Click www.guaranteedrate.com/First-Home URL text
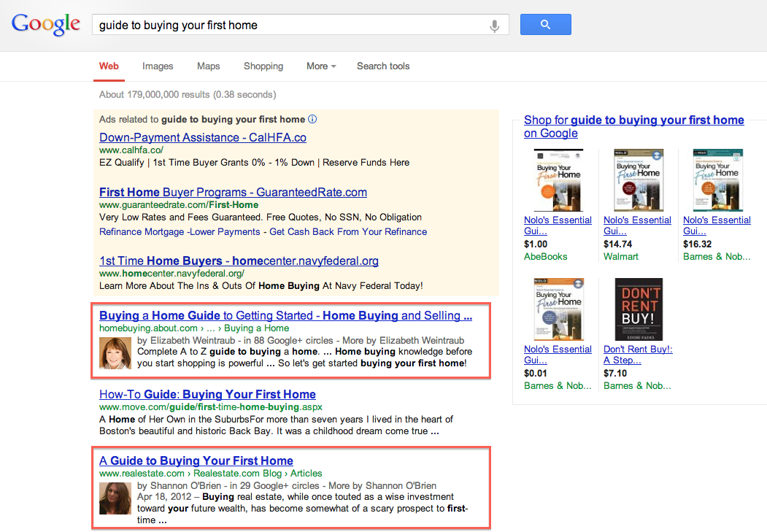Screen dimensions: 767x532 (x=179, y=205)
